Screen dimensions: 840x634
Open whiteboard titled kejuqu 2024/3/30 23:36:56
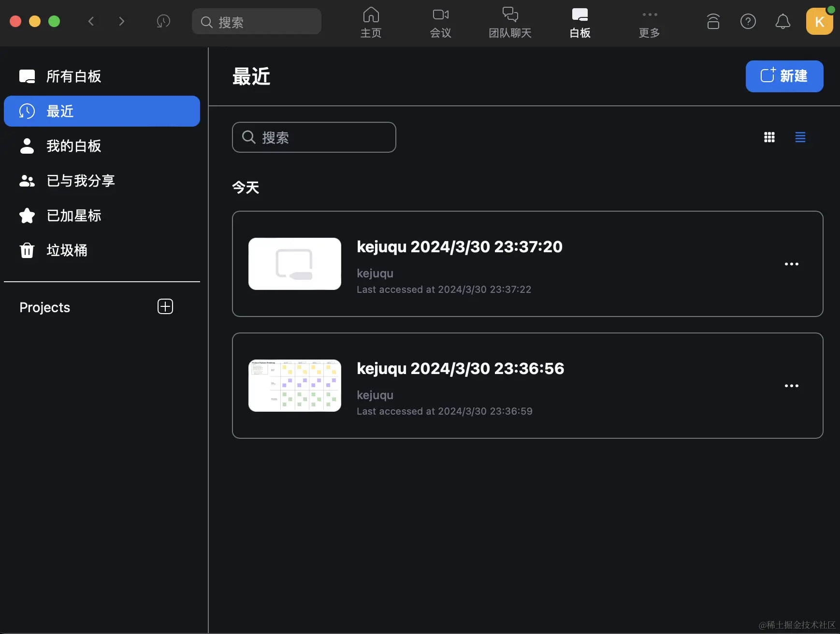point(461,369)
